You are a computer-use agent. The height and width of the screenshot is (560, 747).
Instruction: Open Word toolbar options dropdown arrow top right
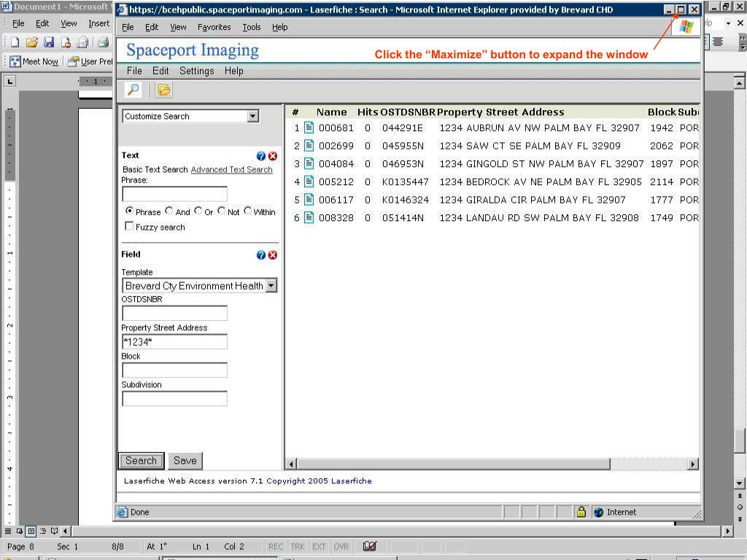[728, 23]
